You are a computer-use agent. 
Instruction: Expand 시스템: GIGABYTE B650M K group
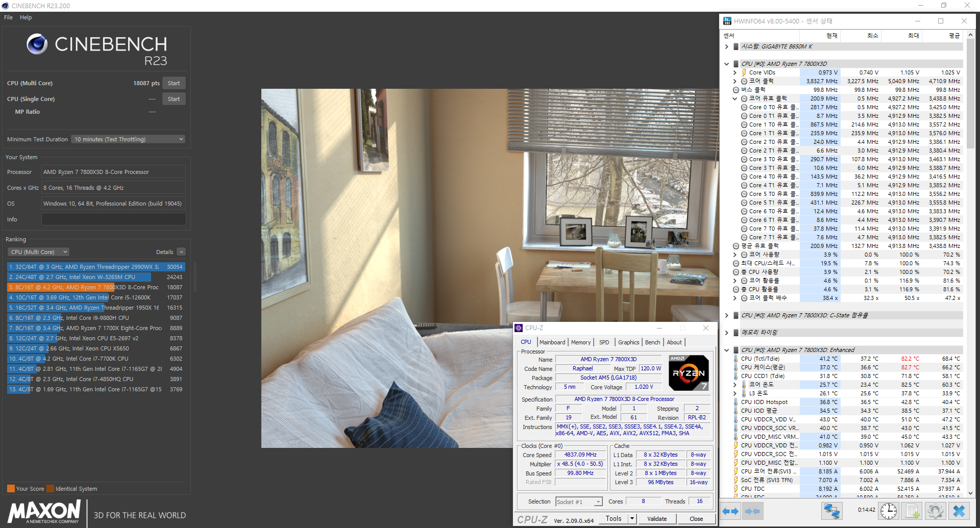pos(727,46)
